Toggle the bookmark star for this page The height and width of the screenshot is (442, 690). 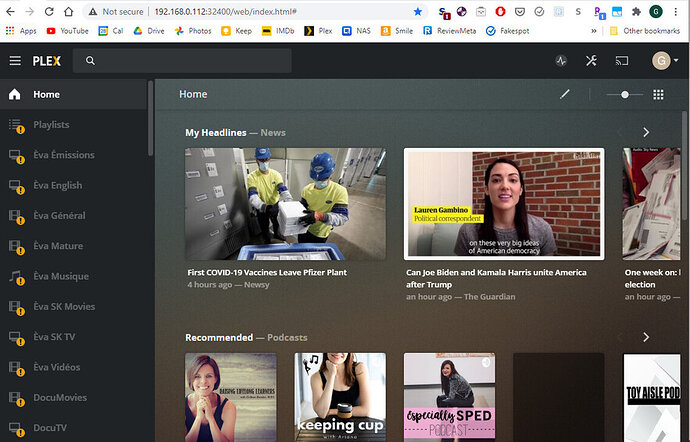point(418,11)
